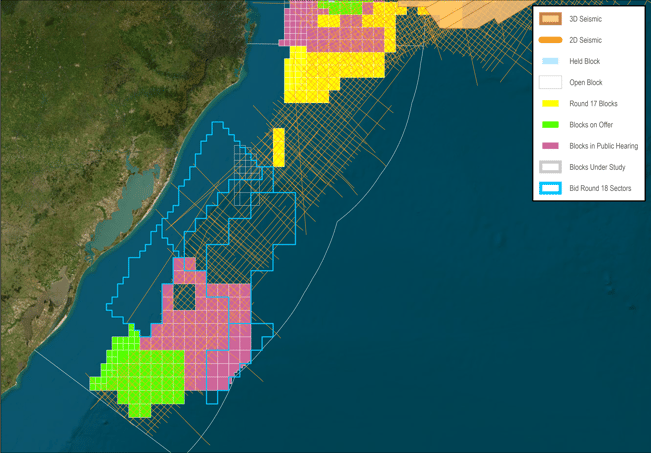Click the small isolated yellow Round 17 block
The height and width of the screenshot is (453, 651).
pos(279,147)
